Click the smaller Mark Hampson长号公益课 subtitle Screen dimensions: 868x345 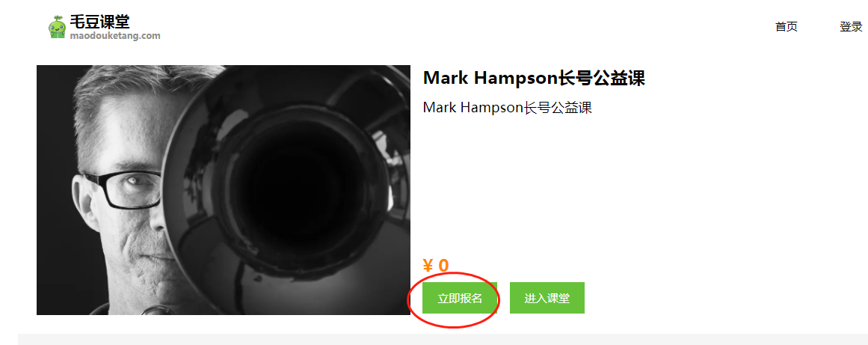(507, 108)
